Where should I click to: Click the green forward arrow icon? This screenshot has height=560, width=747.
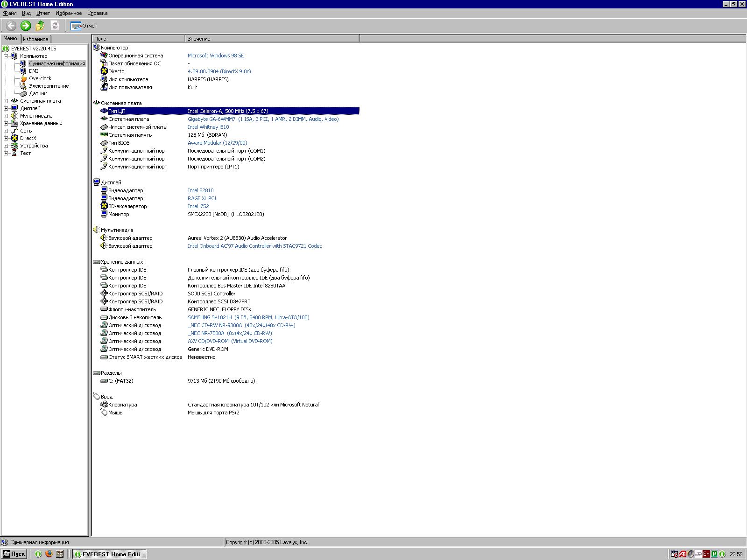coord(26,26)
